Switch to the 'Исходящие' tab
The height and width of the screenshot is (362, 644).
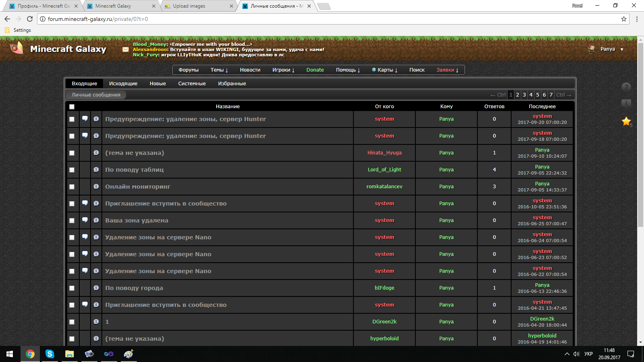click(x=123, y=84)
